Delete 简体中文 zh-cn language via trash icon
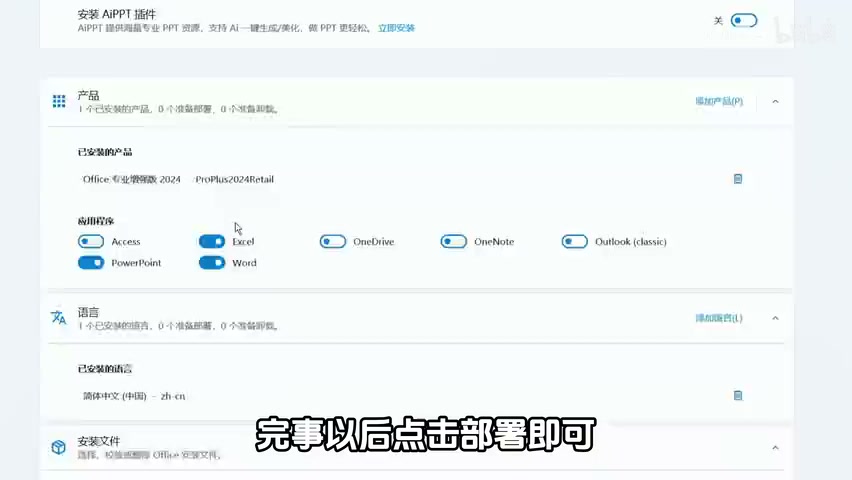The height and width of the screenshot is (480, 852). [x=737, y=396]
